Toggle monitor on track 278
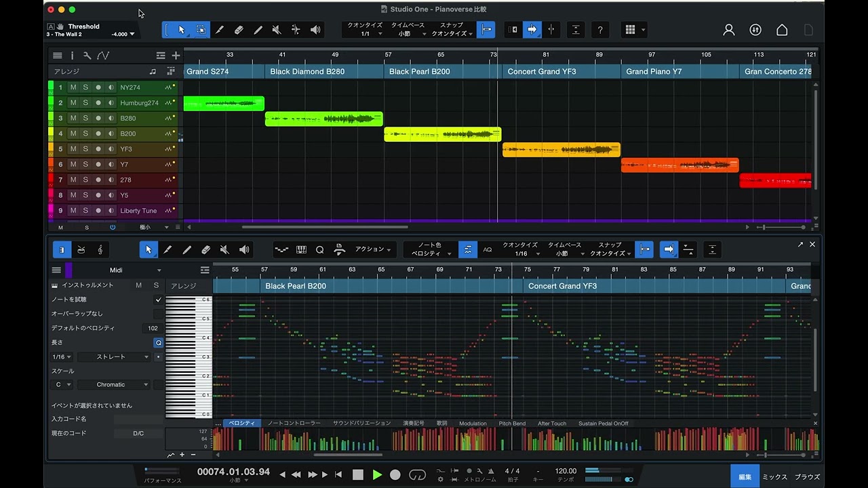This screenshot has width=868, height=488. pos(111,180)
